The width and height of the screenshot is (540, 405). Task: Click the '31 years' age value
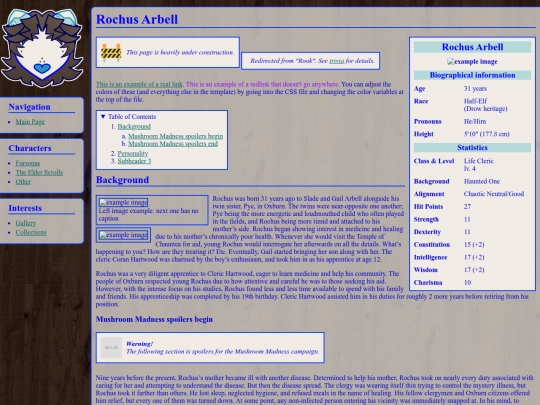coord(475,89)
